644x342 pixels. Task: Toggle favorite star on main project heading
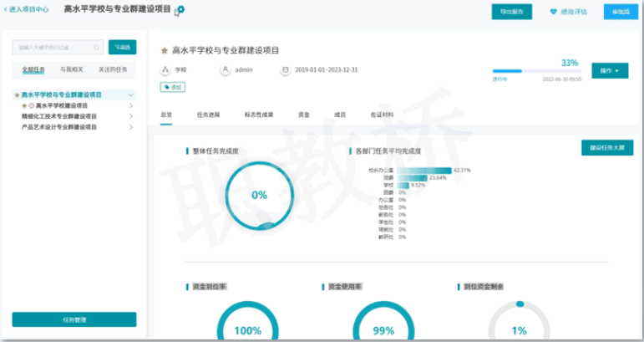point(165,50)
